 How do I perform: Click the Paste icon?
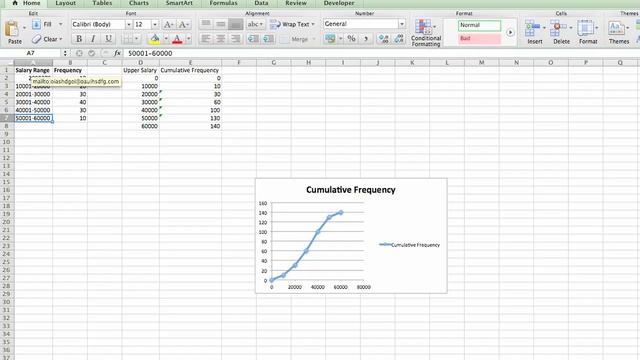click(12, 29)
